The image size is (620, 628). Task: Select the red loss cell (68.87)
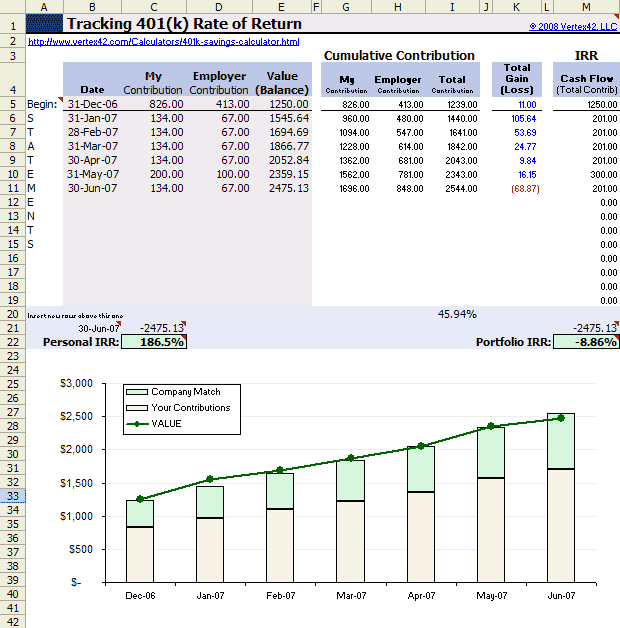coord(517,189)
